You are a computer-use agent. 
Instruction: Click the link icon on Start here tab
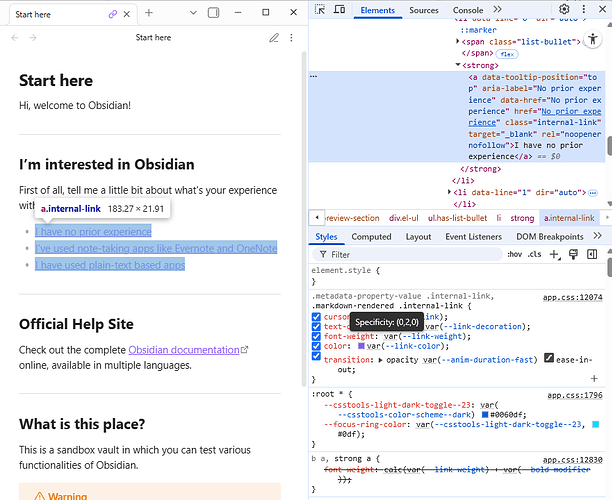(x=113, y=14)
